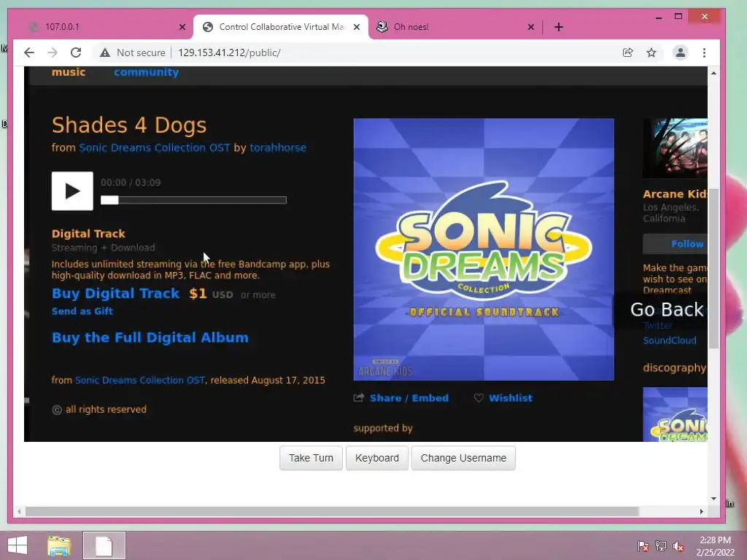Click the network tray icon
This screenshot has height=560, width=747.
tap(661, 546)
